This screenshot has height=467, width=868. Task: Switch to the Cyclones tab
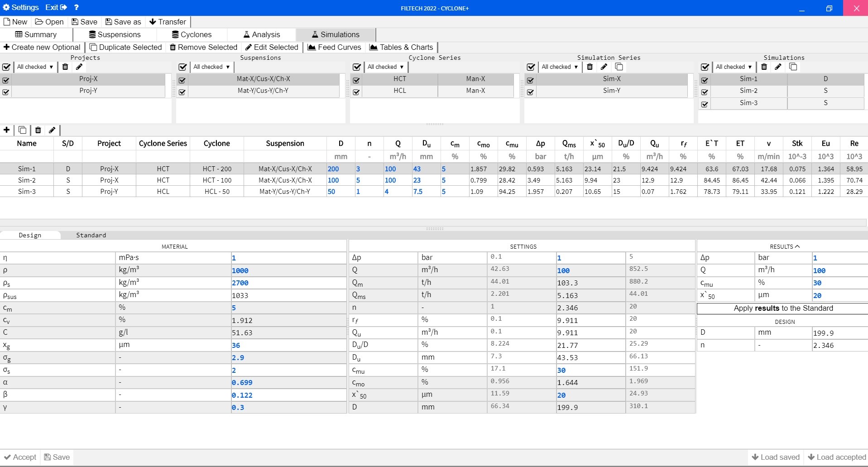[x=192, y=34]
